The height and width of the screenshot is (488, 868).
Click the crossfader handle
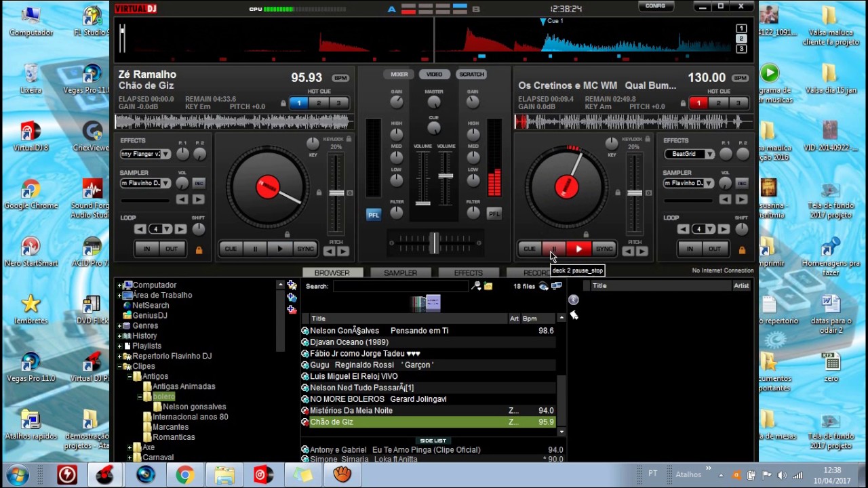434,243
